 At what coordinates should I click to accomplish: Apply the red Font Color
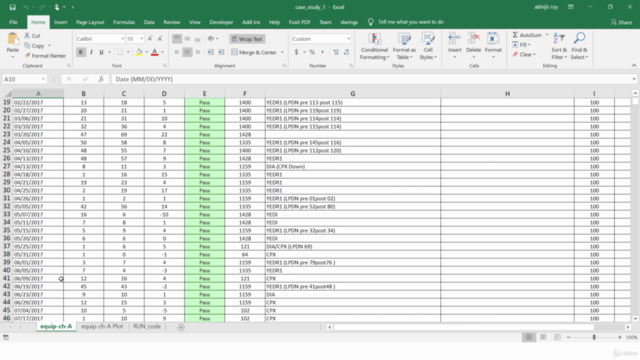pyautogui.click(x=155, y=52)
